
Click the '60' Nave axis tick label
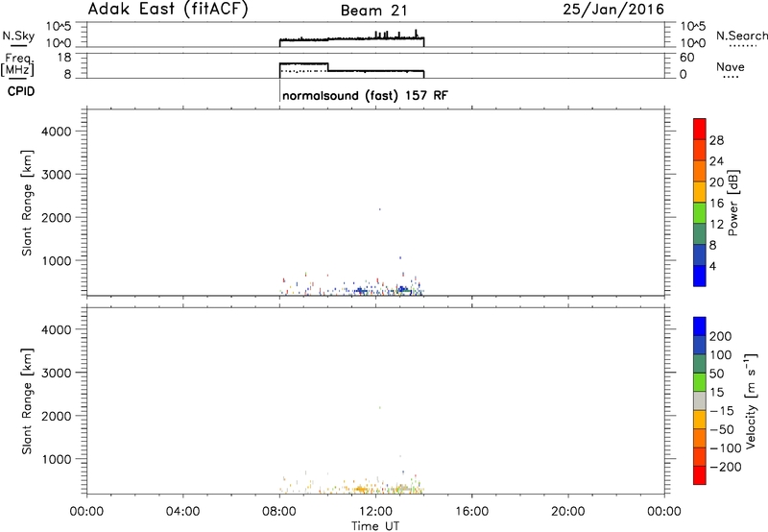[x=687, y=58]
